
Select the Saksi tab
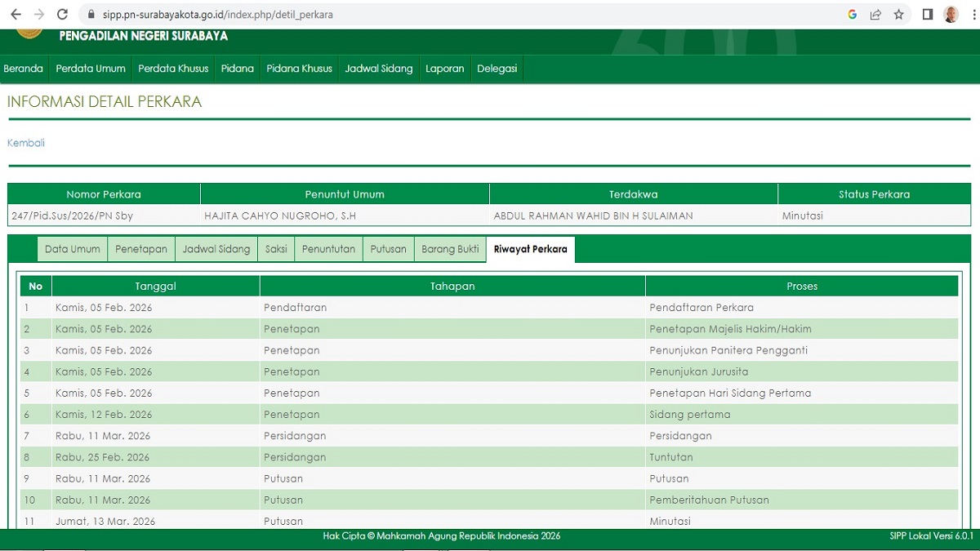(276, 249)
